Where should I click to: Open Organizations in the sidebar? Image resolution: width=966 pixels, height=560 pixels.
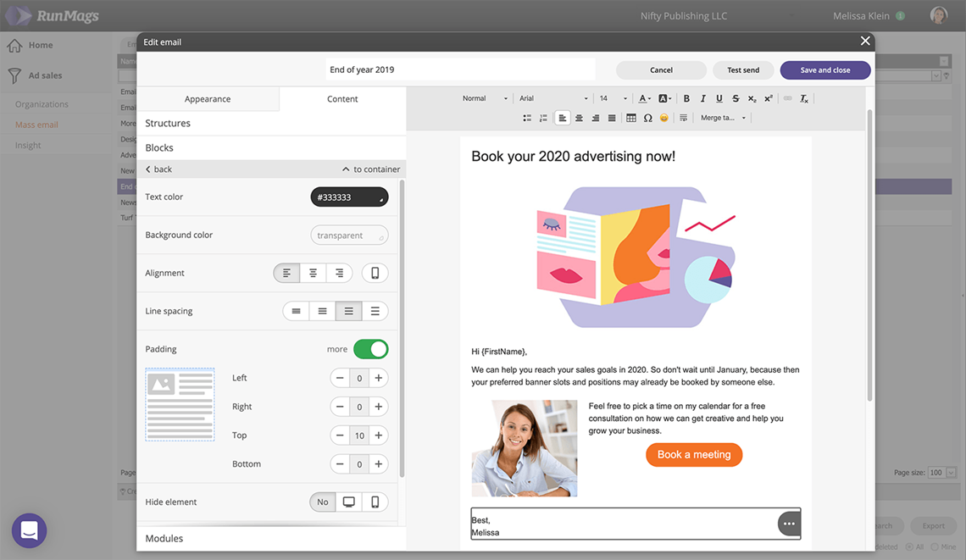(42, 104)
